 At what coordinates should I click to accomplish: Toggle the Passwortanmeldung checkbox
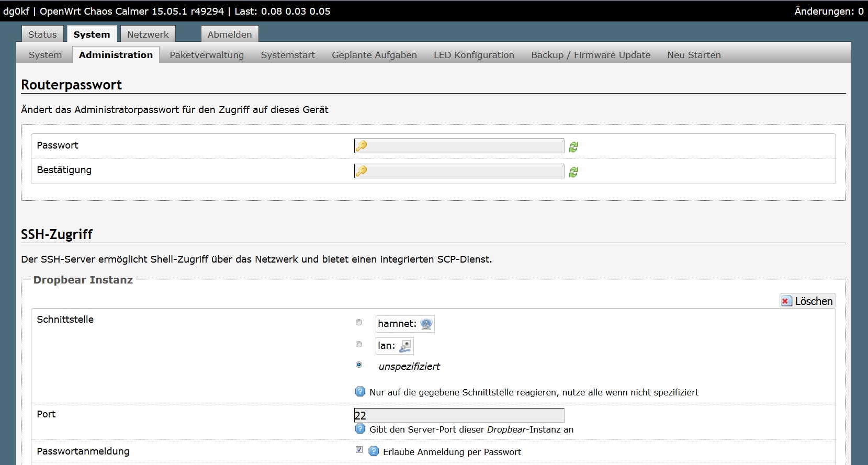pyautogui.click(x=359, y=449)
